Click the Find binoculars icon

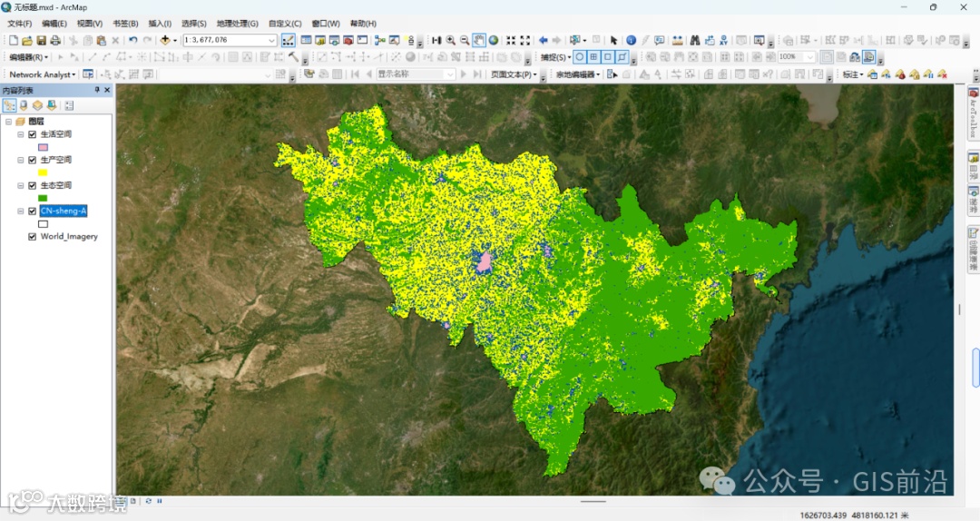[695, 40]
